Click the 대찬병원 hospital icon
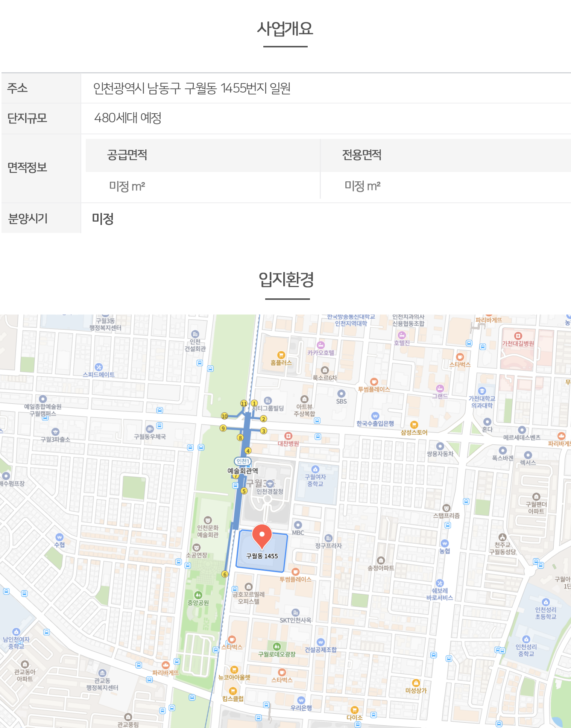Viewport: 571px width, 728px height. (x=288, y=436)
